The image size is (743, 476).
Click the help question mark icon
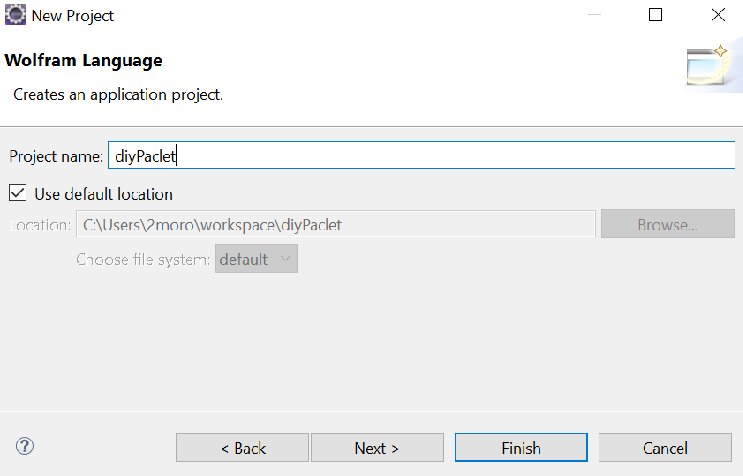(25, 446)
